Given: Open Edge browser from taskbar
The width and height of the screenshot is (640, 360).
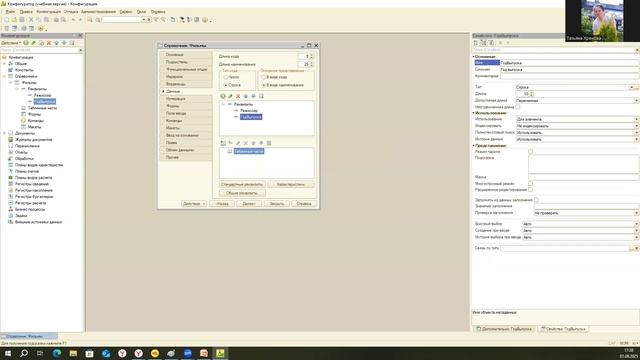Looking at the screenshot, I should coord(57,353).
